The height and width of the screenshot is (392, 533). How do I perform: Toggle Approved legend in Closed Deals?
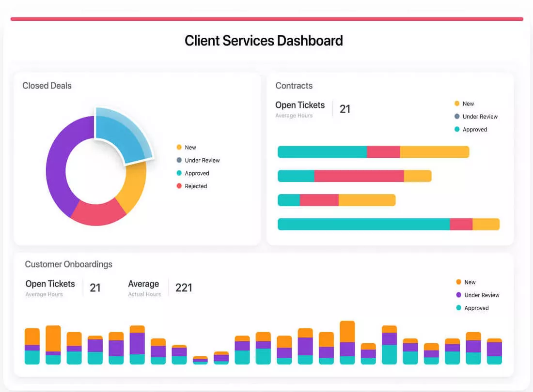[193, 173]
